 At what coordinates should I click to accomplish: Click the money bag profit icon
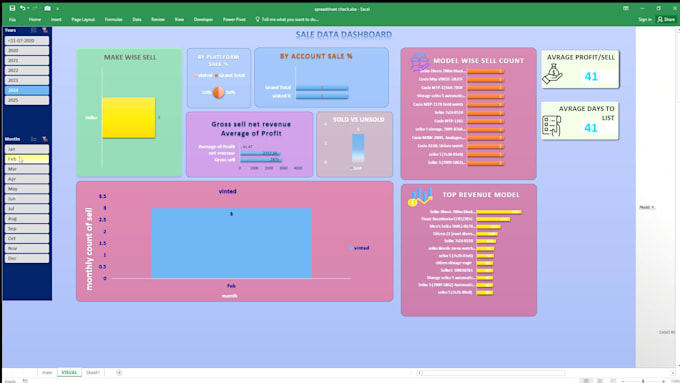[x=553, y=74]
